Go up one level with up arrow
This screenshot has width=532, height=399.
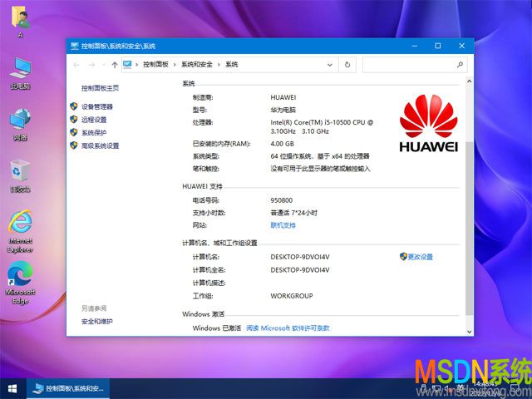click(115, 65)
